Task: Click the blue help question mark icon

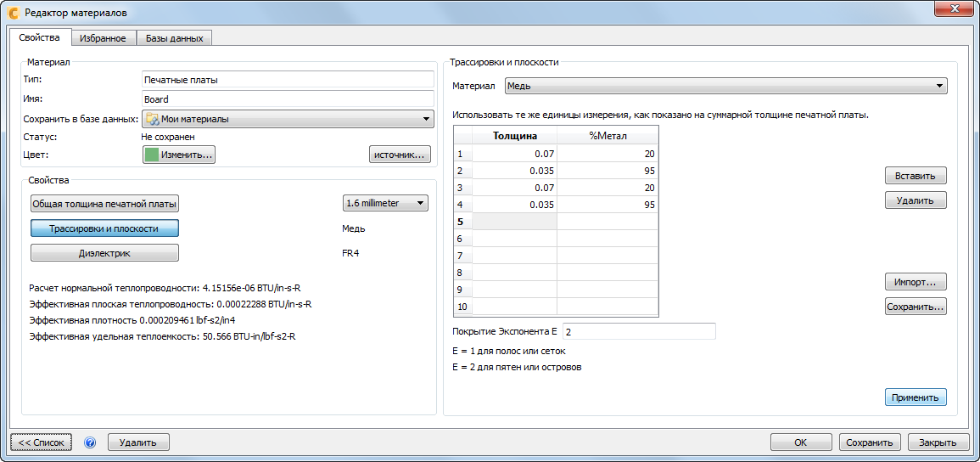Action: pyautogui.click(x=90, y=442)
